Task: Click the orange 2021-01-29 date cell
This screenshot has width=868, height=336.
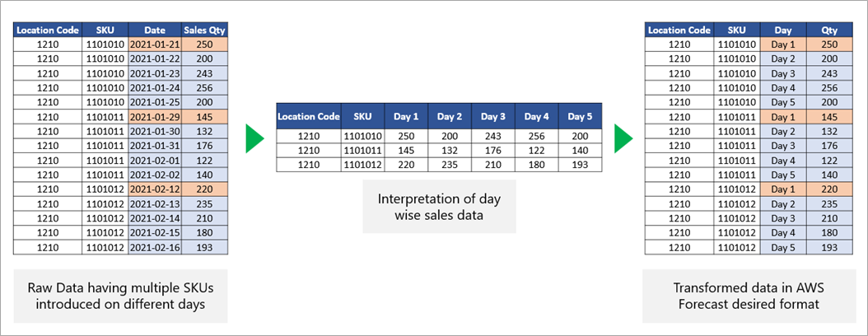Action: 155,117
